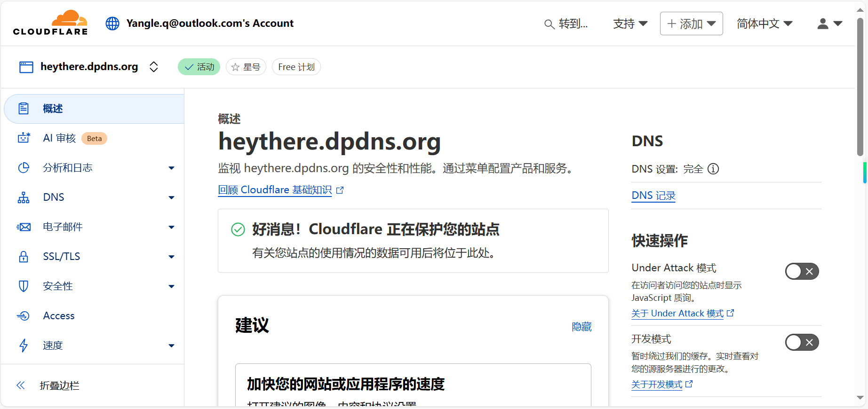This screenshot has width=868, height=409.
Task: Click the 分析和日志 pie chart icon
Action: (24, 168)
